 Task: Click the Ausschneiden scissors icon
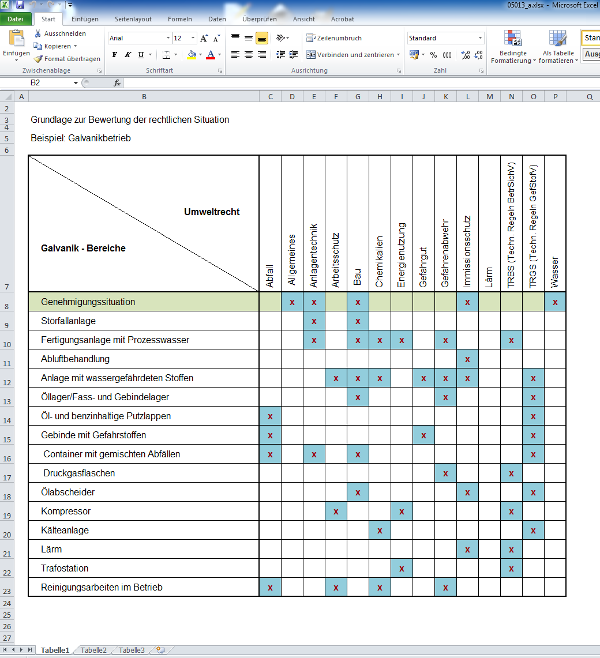[x=38, y=33]
